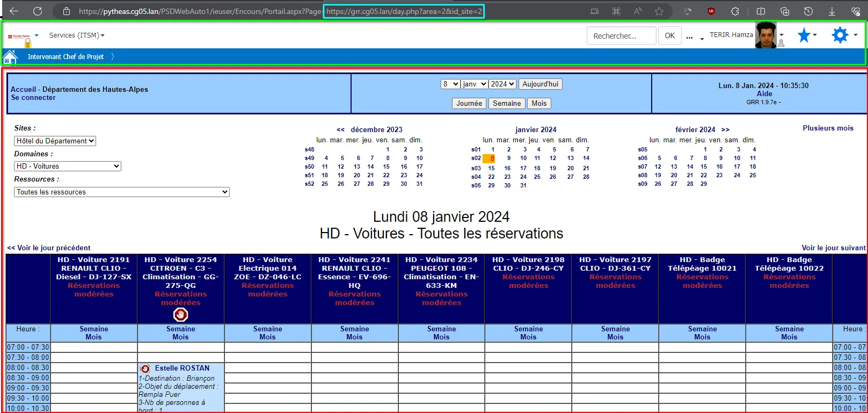868x413 pixels.
Task: Expand the Services (ITSM) menu
Action: pos(77,35)
